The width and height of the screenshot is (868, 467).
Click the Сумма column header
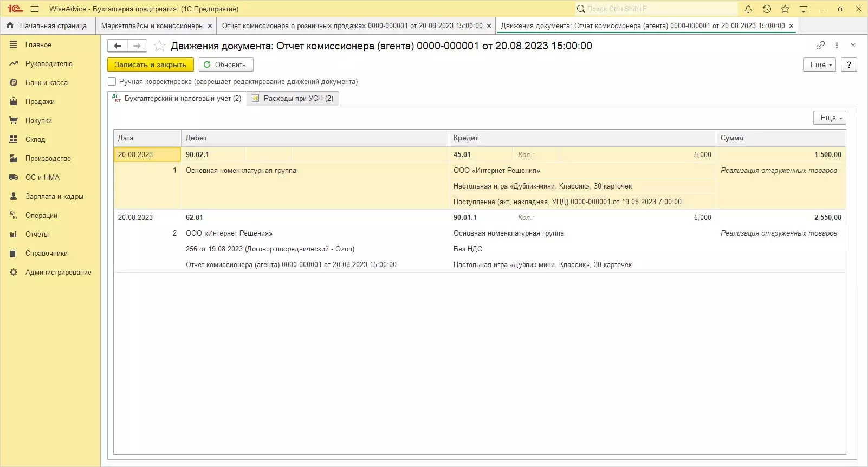(x=781, y=138)
